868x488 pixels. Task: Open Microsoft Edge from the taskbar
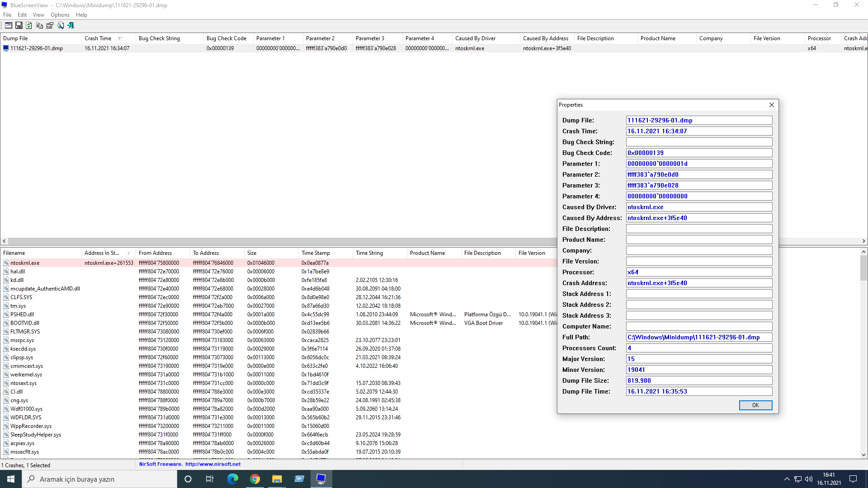(232, 479)
